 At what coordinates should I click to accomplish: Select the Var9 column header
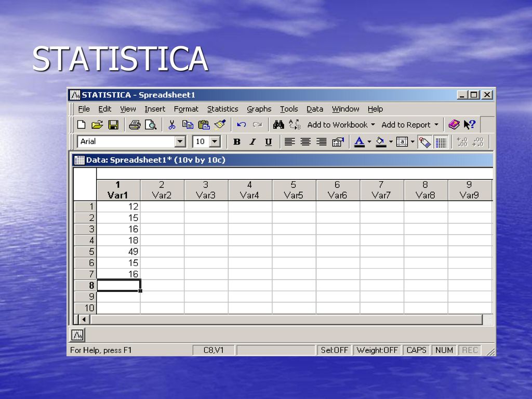coord(470,190)
